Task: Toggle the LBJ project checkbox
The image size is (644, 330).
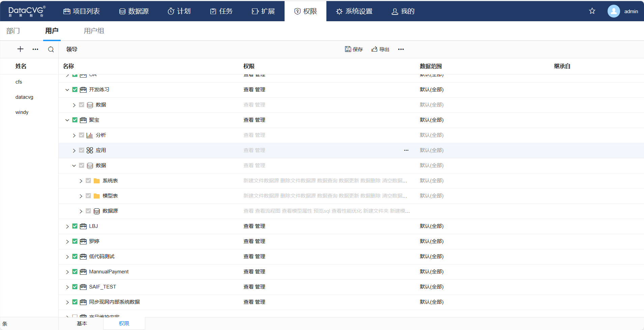Action: (75, 226)
